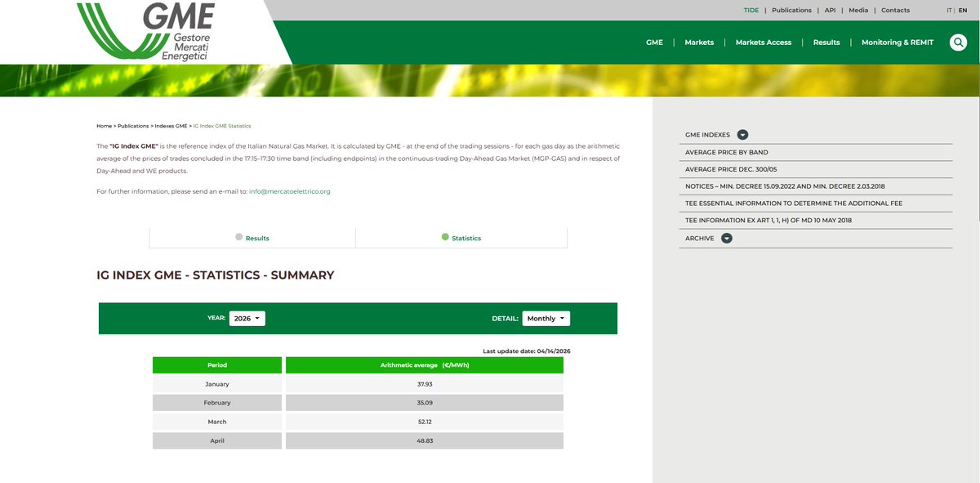
Task: Open the Markets Access menu
Action: [x=764, y=42]
